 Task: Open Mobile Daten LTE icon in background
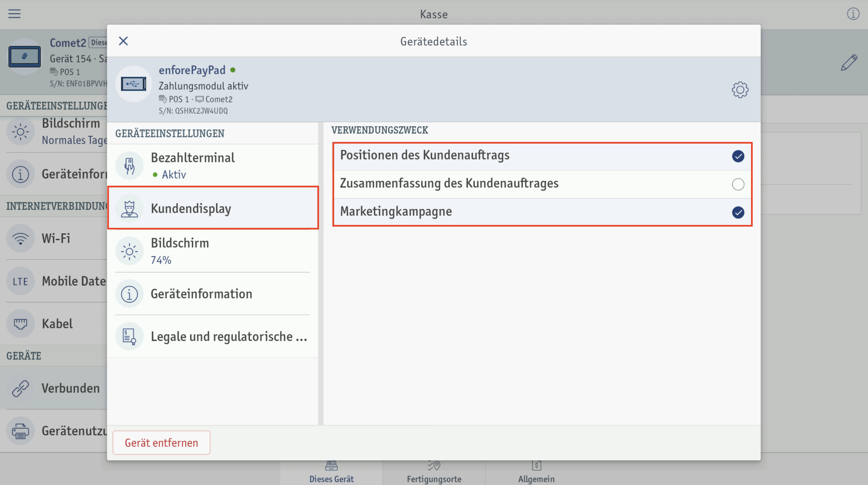[21, 281]
